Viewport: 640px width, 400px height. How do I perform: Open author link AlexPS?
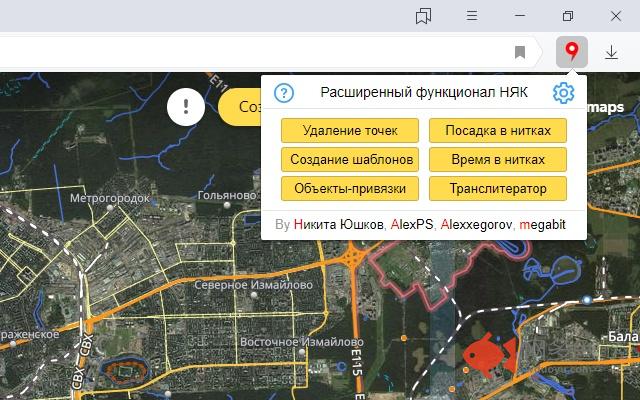pyautogui.click(x=412, y=224)
